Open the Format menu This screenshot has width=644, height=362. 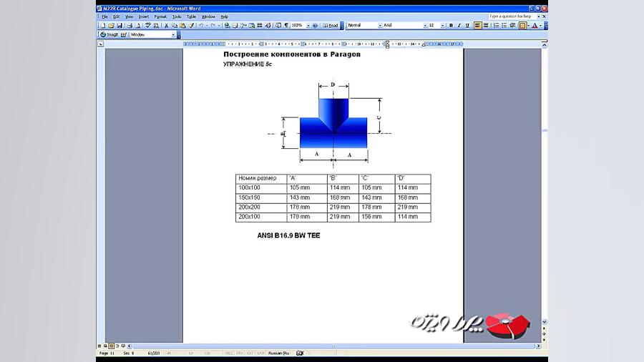pos(160,16)
